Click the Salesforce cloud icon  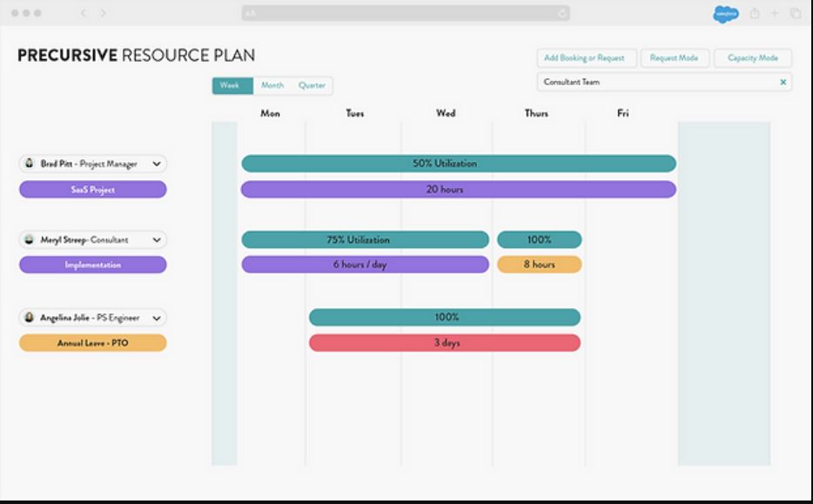pos(726,13)
